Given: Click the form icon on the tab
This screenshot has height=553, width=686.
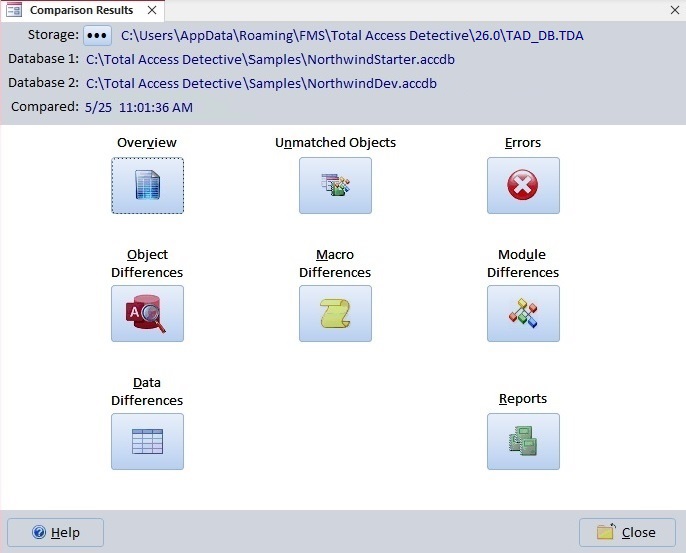Looking at the screenshot, I should pos(14,10).
